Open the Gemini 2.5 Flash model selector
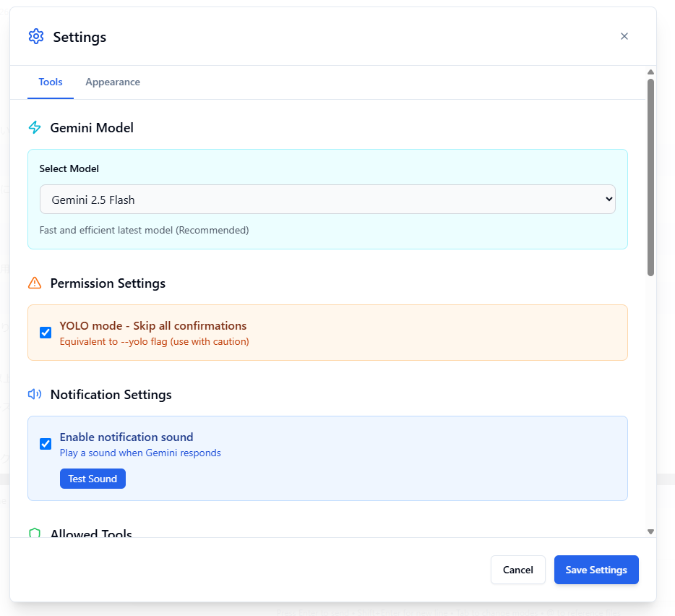Viewport: 675px width, 616px height. [x=327, y=200]
